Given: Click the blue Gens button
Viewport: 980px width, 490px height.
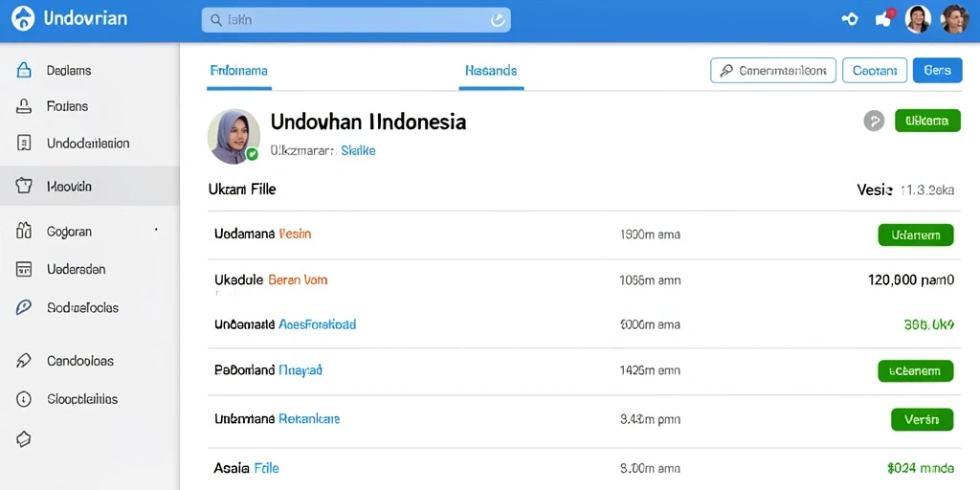Looking at the screenshot, I should (x=937, y=71).
